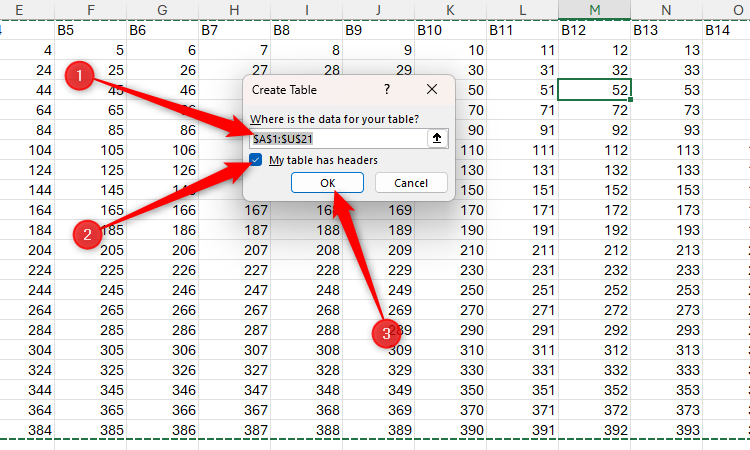Click the Create Table help question mark
Image resolution: width=750 pixels, height=450 pixels.
(387, 89)
